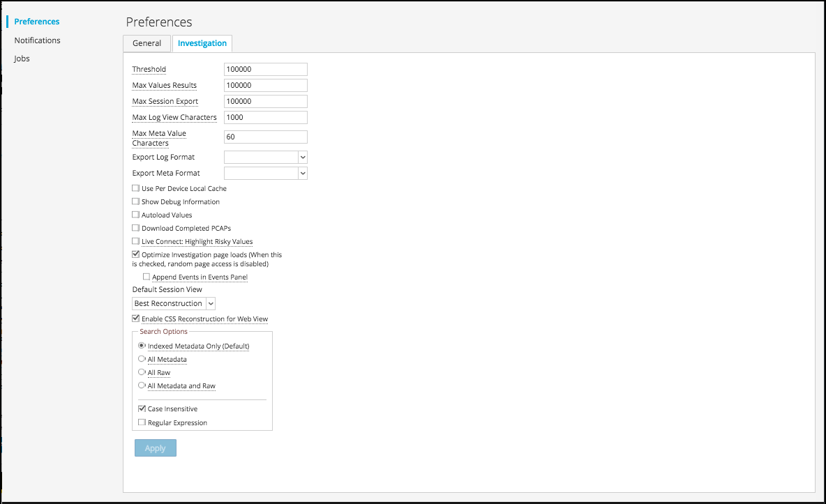This screenshot has width=826, height=504.
Task: Open Jobs in the left sidebar
Action: (22, 59)
